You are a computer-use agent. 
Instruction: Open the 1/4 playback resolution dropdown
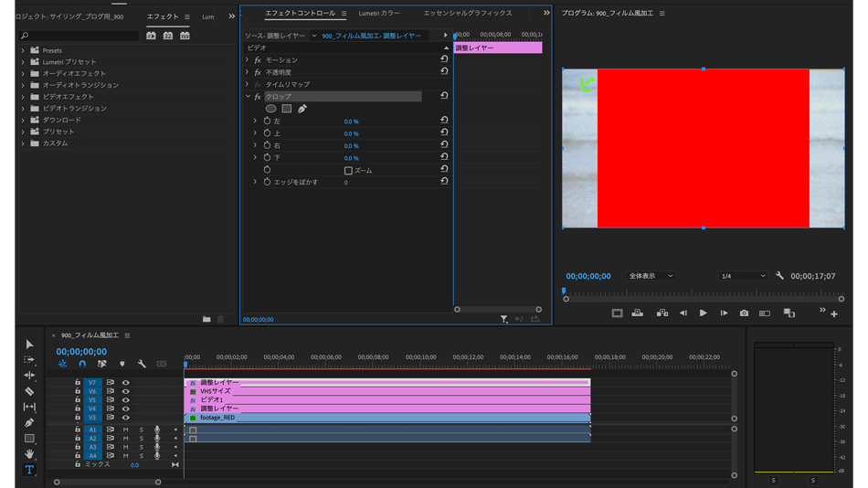(x=742, y=276)
